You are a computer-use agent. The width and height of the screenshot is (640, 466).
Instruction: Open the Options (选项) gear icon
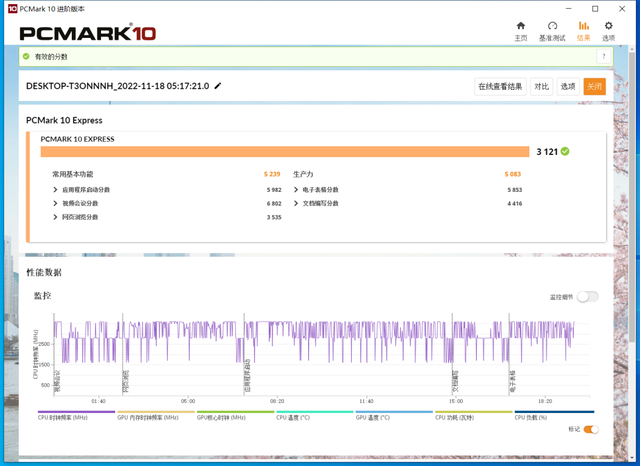608,31
